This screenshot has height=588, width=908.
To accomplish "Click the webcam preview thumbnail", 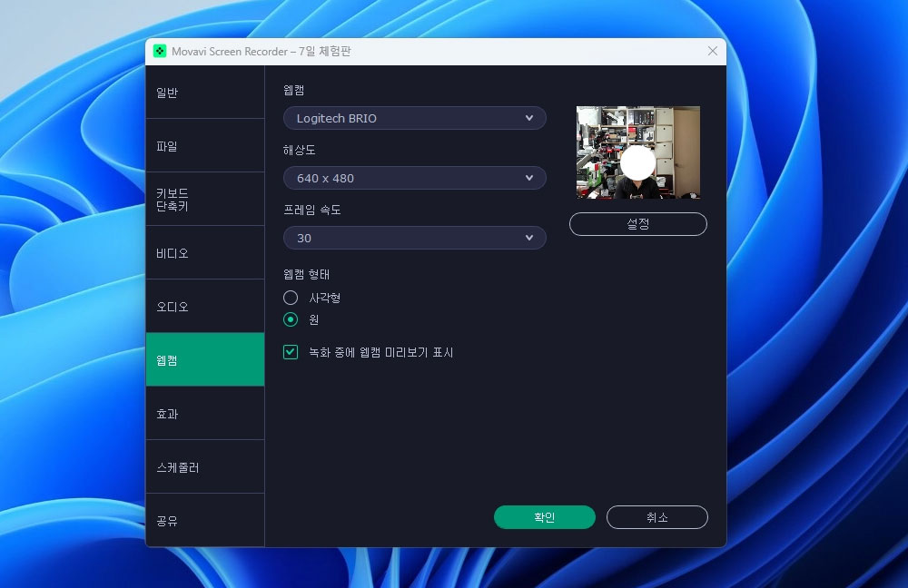I will click(x=638, y=152).
